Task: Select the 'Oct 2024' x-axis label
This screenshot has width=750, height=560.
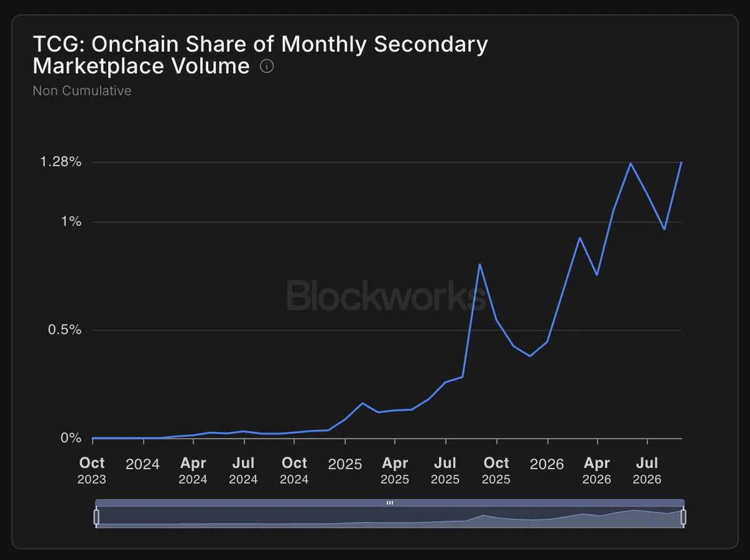Action: 294,471
